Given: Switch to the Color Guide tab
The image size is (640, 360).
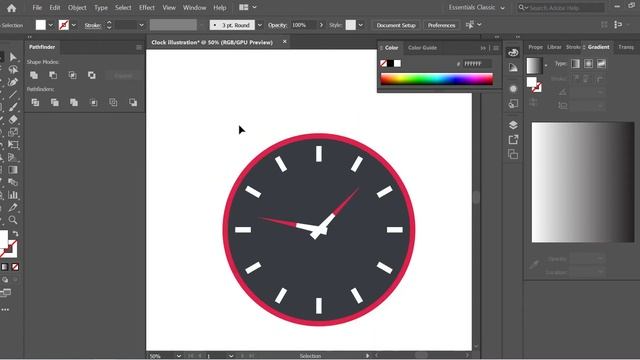Looking at the screenshot, I should (x=422, y=48).
